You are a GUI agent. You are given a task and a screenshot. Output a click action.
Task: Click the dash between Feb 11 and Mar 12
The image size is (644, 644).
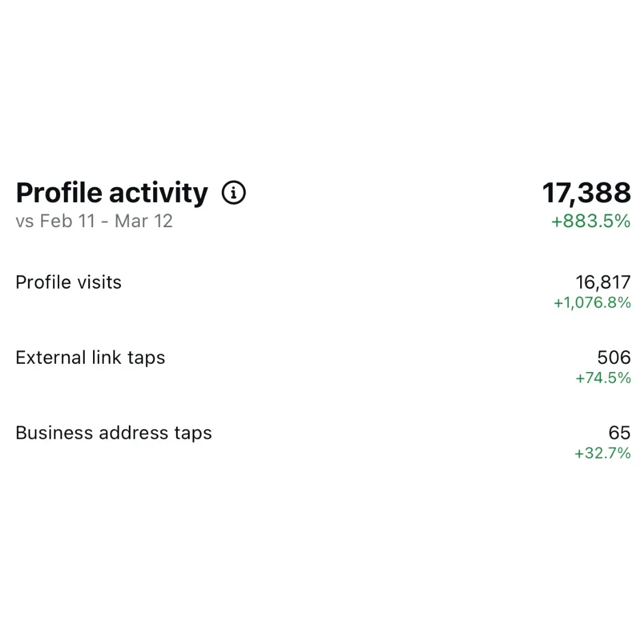105,222
